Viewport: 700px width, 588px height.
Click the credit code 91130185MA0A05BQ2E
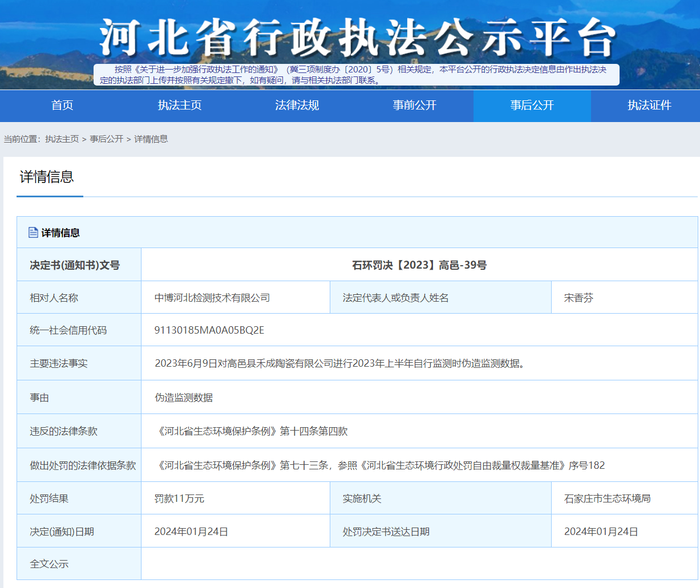pyautogui.click(x=209, y=330)
